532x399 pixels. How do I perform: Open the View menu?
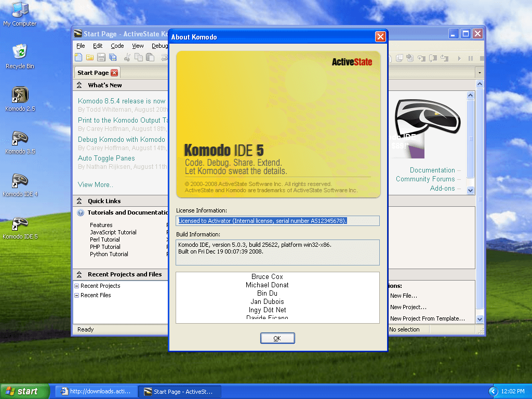(x=138, y=46)
